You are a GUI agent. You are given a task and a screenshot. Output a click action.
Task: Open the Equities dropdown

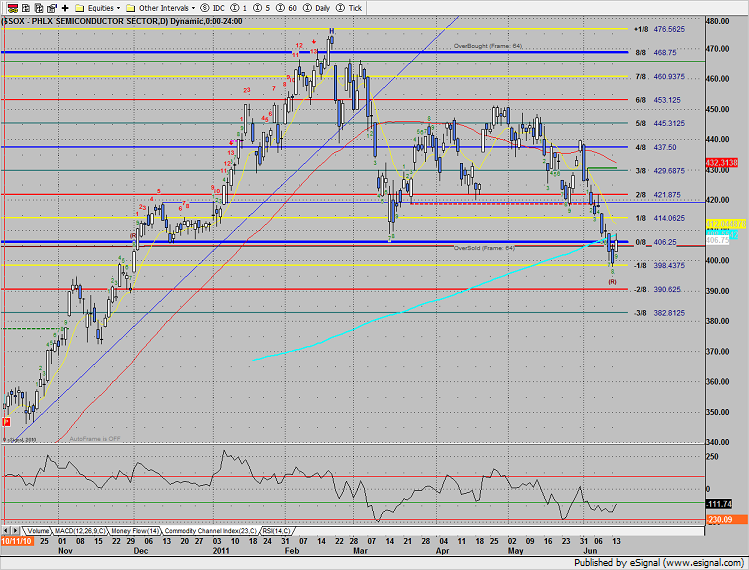pos(104,8)
